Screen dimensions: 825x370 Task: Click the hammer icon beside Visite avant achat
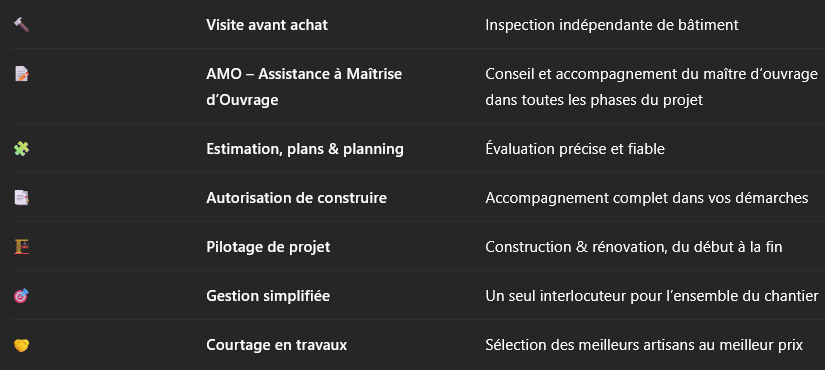pos(21,24)
